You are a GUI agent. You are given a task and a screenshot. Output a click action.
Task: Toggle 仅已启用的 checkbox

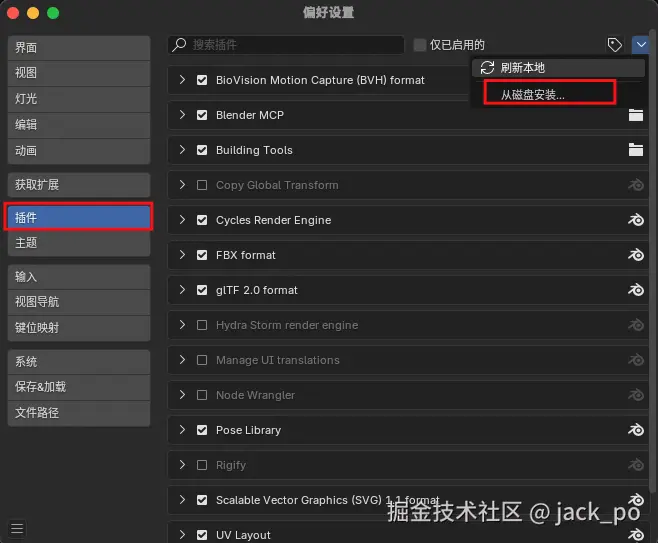(x=420, y=44)
